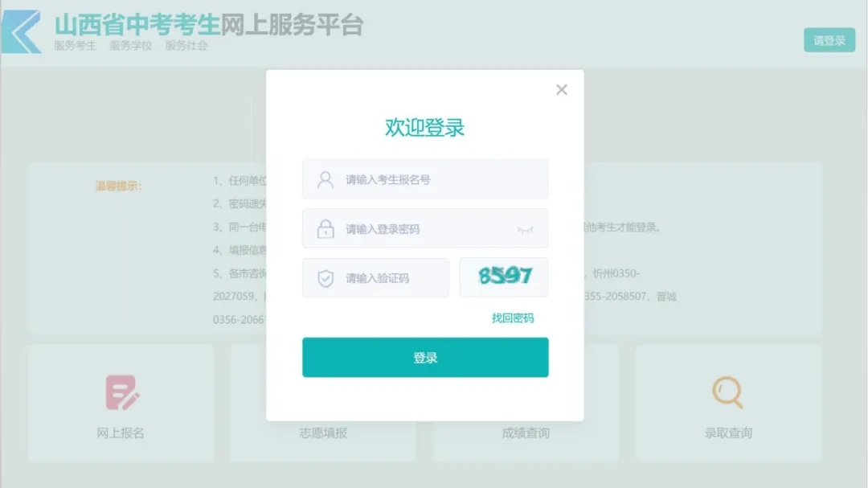Click the 录取查询 text label
Screen dimensions: 868x488
pos(728,433)
